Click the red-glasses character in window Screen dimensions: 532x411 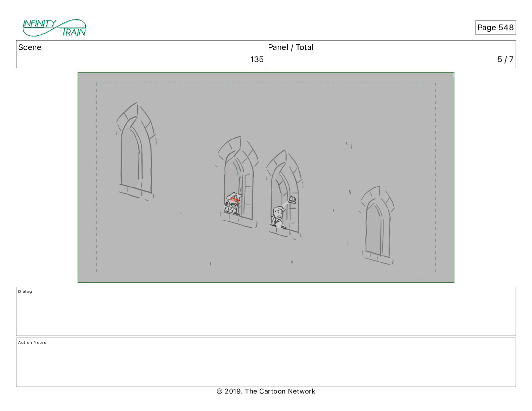(232, 204)
